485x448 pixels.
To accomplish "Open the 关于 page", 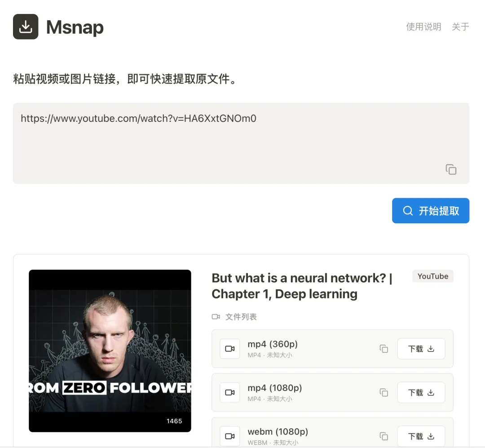I will click(460, 27).
